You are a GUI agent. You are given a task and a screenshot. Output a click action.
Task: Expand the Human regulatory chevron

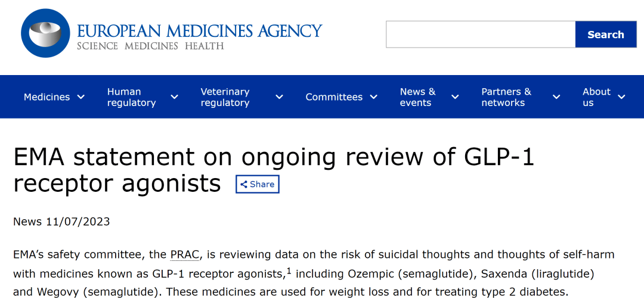(x=174, y=97)
